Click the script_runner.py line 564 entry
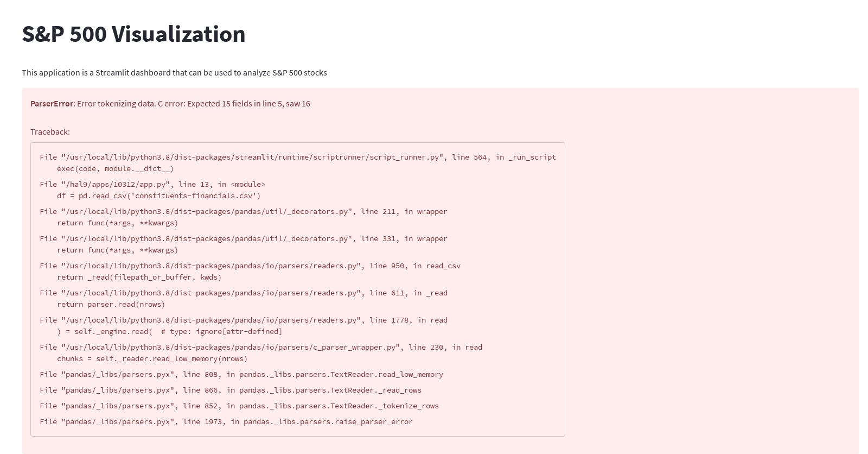Image resolution: width=868 pixels, height=454 pixels. coord(297,157)
